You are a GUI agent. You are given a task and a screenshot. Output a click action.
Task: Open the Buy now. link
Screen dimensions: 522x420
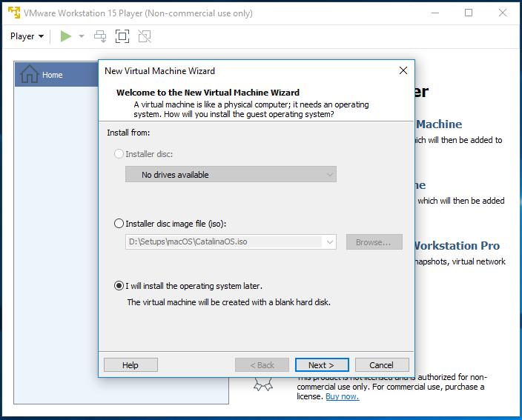[343, 396]
